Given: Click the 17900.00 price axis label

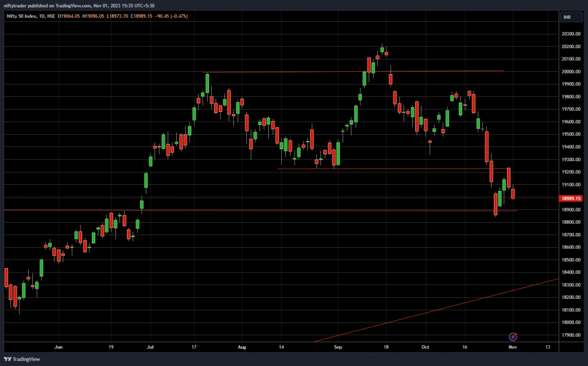Looking at the screenshot, I should coord(572,335).
